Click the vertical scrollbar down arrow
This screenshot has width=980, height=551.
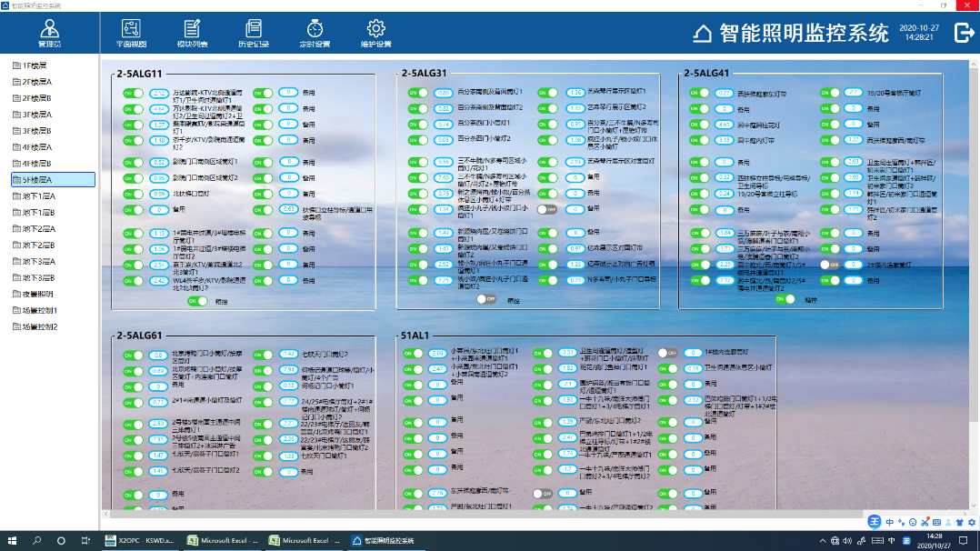(974, 506)
